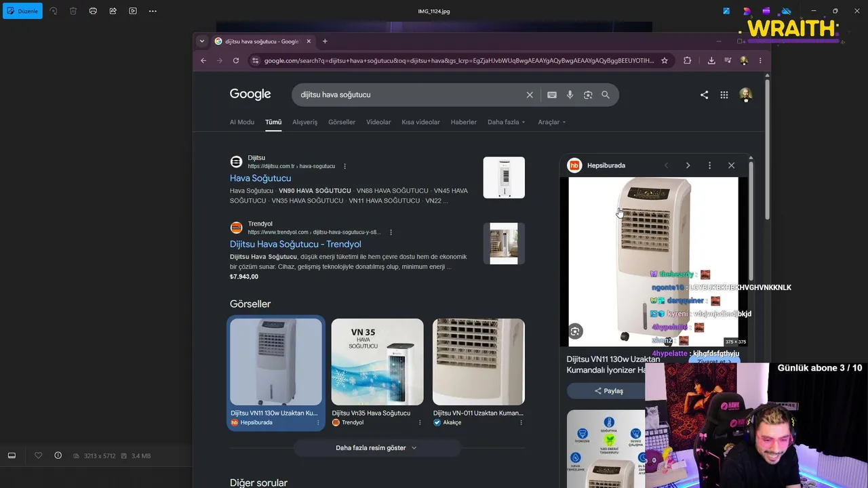Search by image with Lens icon

(588, 95)
